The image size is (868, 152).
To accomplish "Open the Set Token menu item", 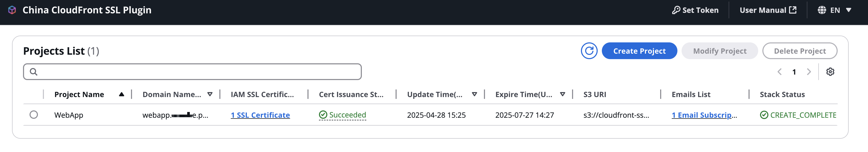I will coord(695,10).
